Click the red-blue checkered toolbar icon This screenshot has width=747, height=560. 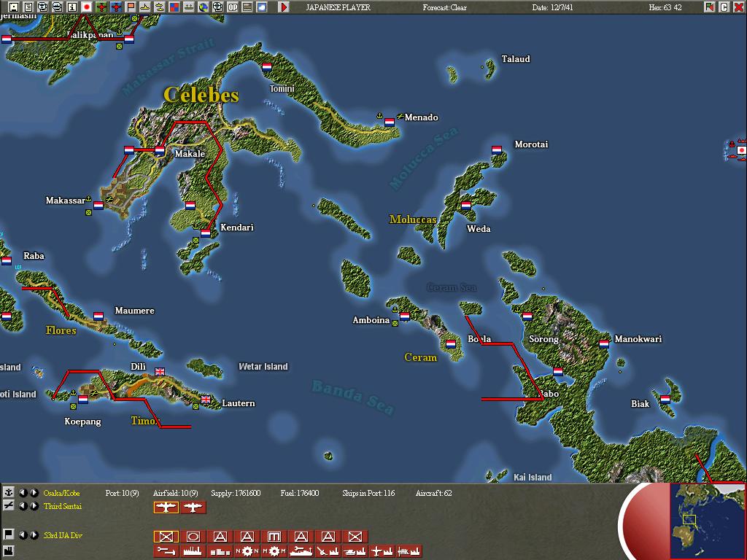coord(174,7)
